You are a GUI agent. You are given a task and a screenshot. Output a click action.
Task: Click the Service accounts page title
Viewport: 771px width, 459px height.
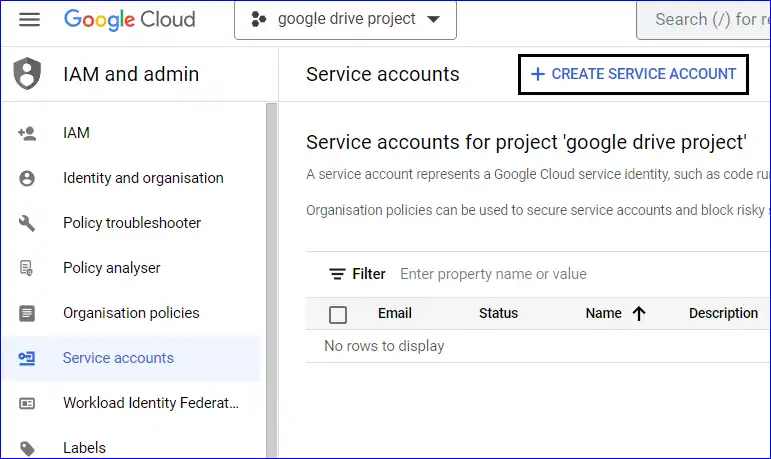point(383,74)
